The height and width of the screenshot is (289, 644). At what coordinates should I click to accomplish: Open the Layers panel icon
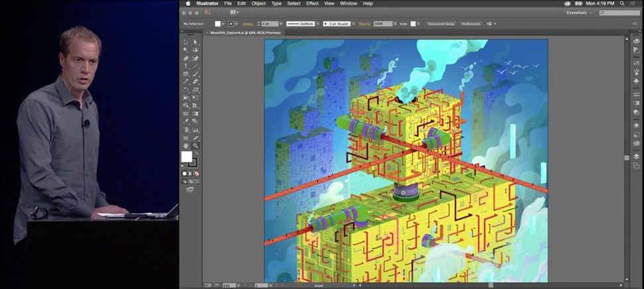pyautogui.click(x=636, y=156)
